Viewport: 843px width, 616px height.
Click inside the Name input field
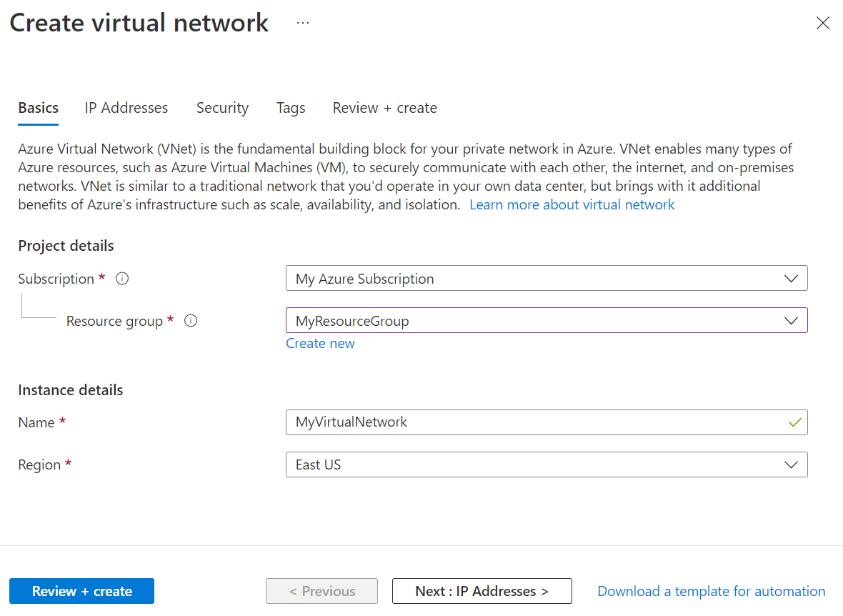click(x=500, y=422)
